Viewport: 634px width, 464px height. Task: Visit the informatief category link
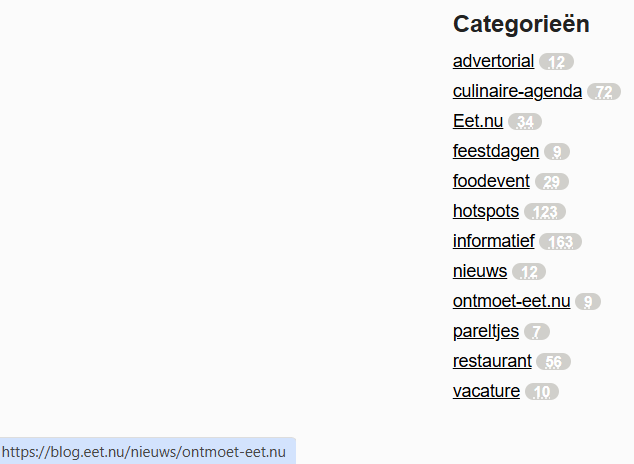pyautogui.click(x=494, y=241)
